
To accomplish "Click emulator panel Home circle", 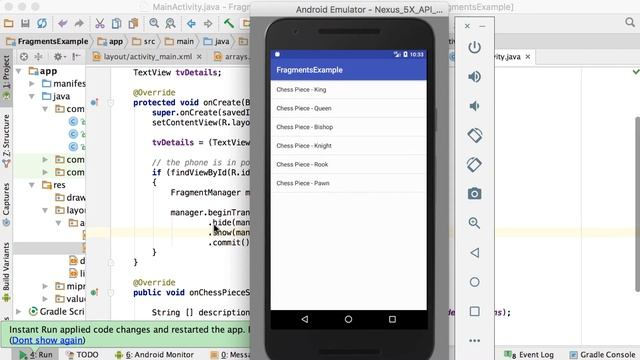I will (x=474, y=282).
